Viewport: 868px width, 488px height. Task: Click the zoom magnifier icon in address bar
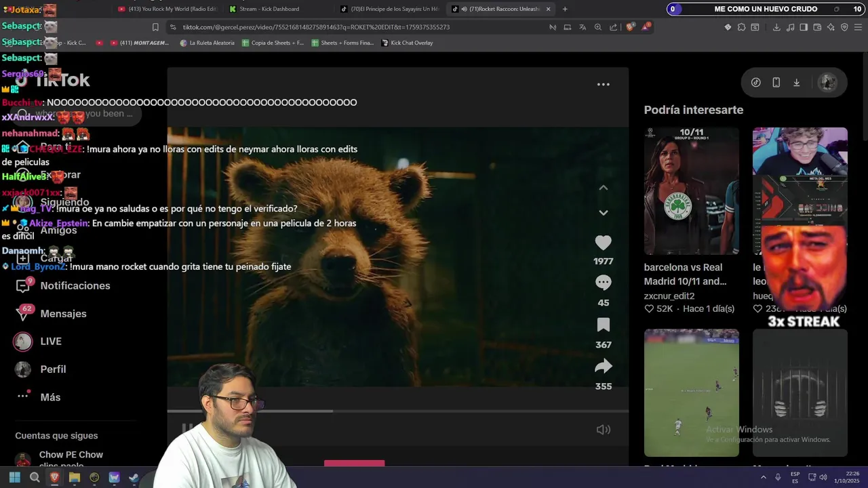point(598,27)
